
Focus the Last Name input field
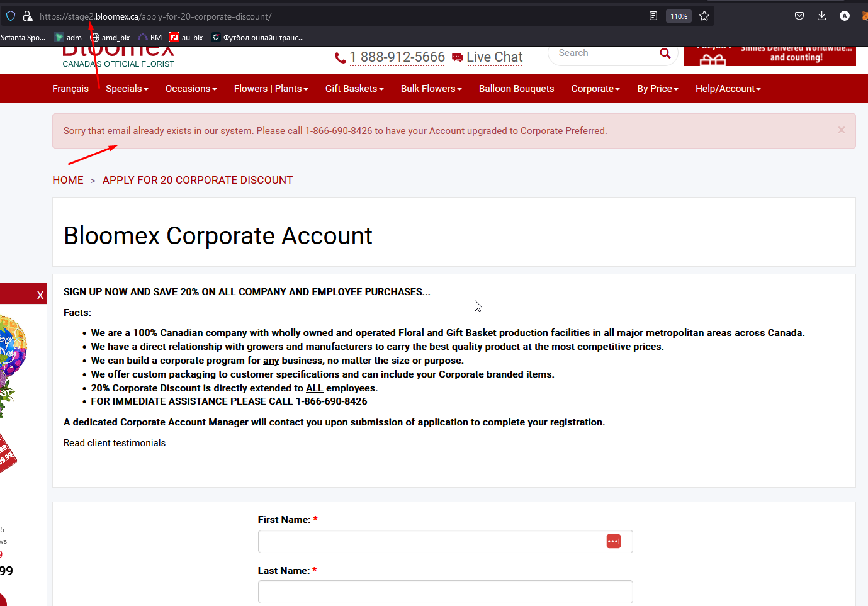click(x=445, y=592)
